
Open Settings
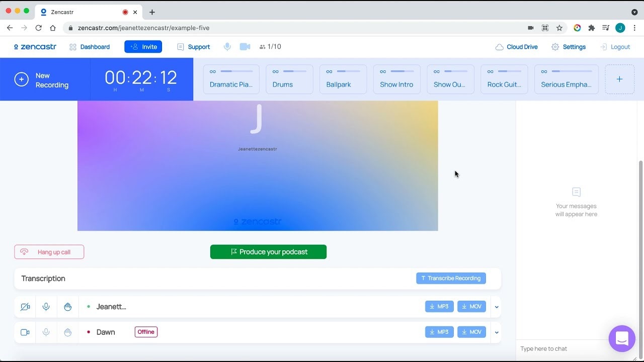569,47
